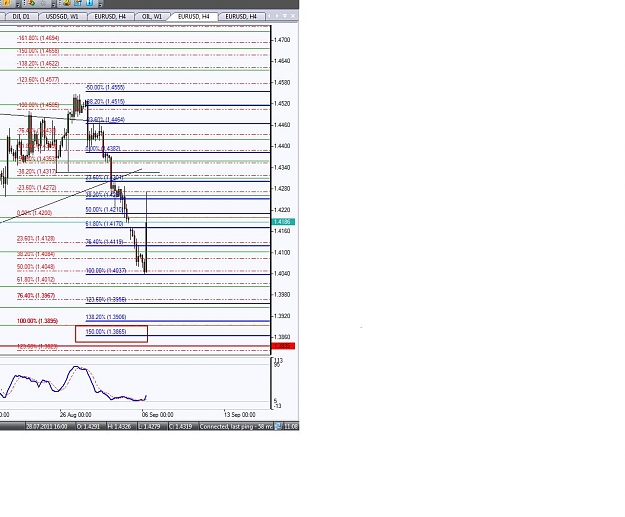Viewport: 625px width, 517px height.
Task: Click the light blue info toolbar icon
Action: point(89,3)
